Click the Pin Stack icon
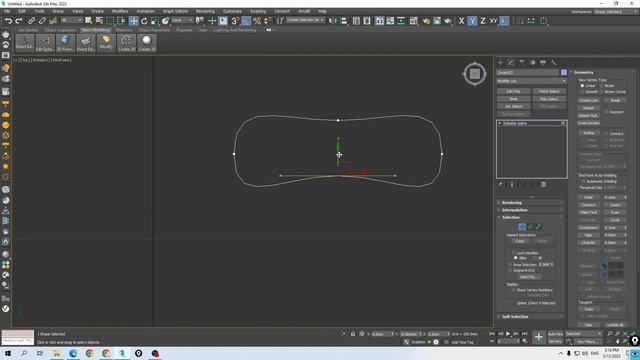The image size is (640, 360). [x=500, y=184]
